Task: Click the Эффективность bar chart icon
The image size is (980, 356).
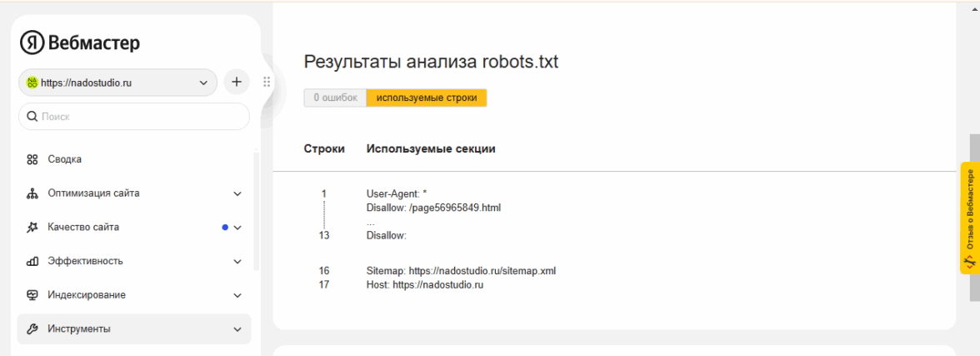Action: point(32,261)
